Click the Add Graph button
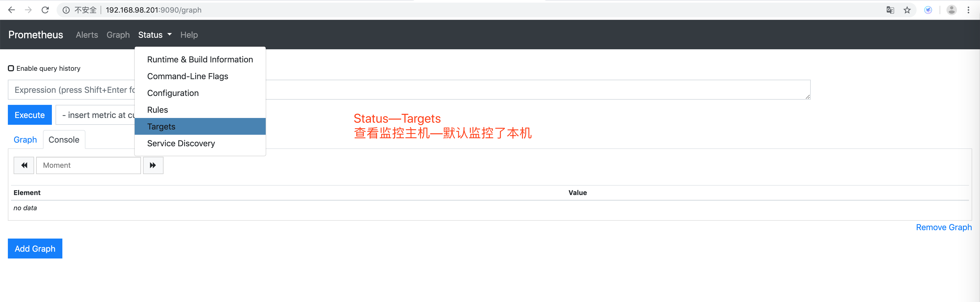 (x=35, y=249)
